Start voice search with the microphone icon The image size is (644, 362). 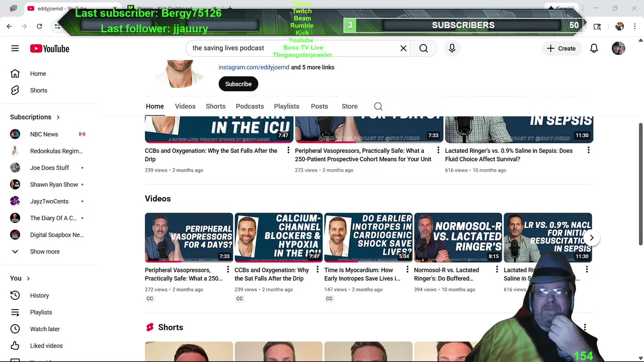[452, 48]
